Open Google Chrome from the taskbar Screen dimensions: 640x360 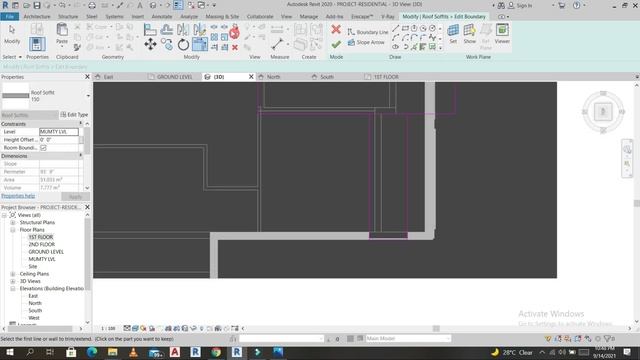tap(216, 352)
